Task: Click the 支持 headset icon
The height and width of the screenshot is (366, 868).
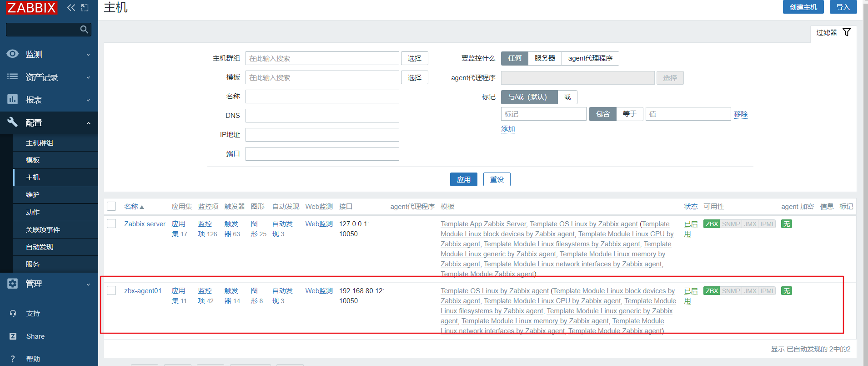Action: point(13,313)
